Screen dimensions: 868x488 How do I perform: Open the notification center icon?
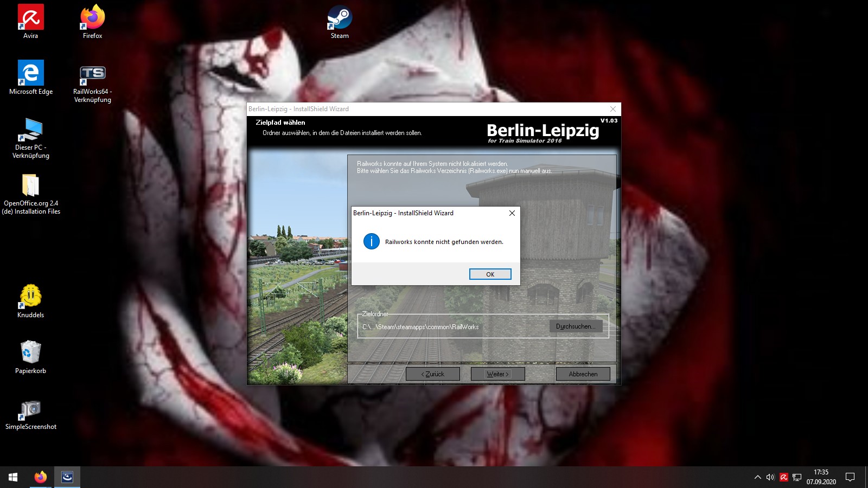pyautogui.click(x=850, y=477)
